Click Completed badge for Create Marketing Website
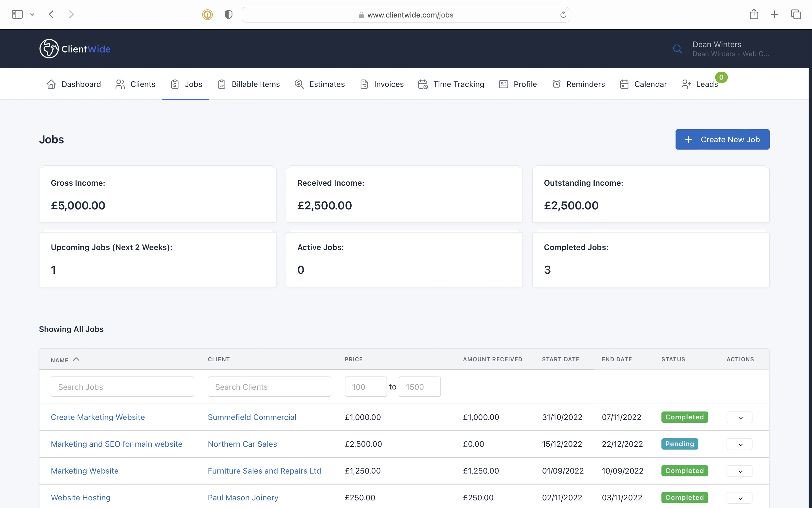This screenshot has width=812, height=508. click(x=685, y=417)
